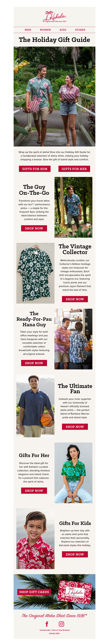
Task: Open the WOMEN navigation item
Action: pos(45,30)
